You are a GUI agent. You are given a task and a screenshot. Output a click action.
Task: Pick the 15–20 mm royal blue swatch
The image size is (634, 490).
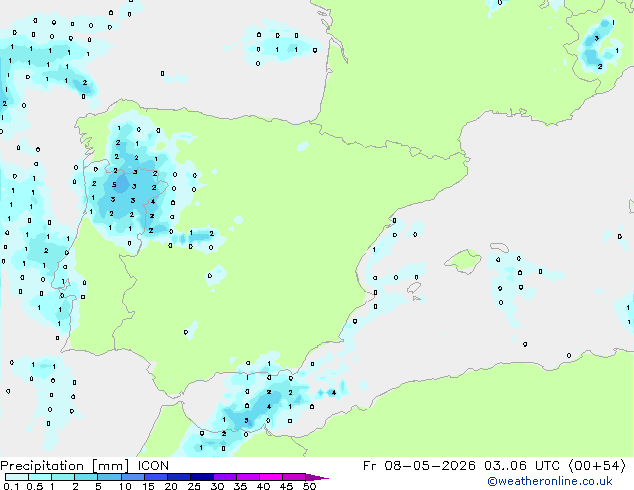[156, 477]
